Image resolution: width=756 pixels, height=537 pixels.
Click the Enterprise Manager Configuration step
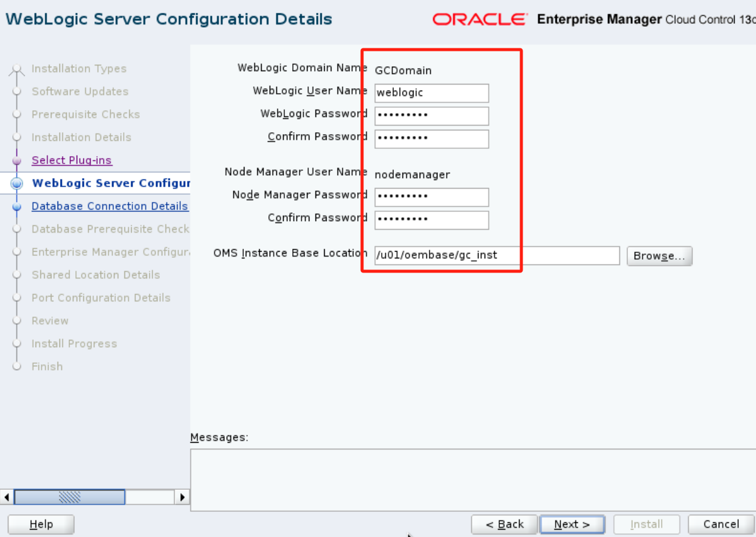pyautogui.click(x=111, y=252)
